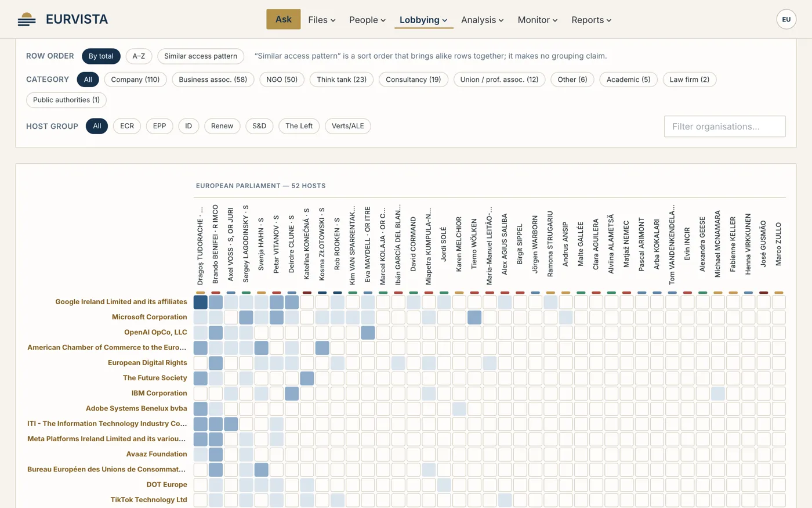The width and height of the screenshot is (812, 508).
Task: Open DOT Europe row link
Action: (x=166, y=485)
